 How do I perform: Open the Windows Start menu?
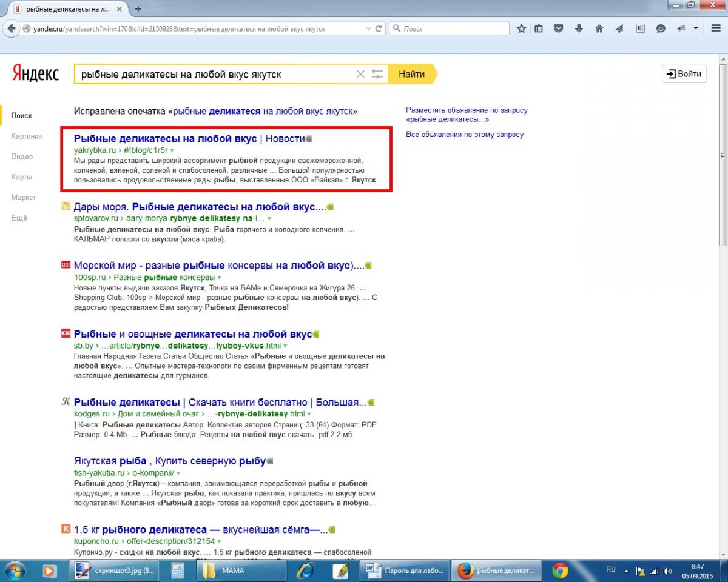coord(15,570)
